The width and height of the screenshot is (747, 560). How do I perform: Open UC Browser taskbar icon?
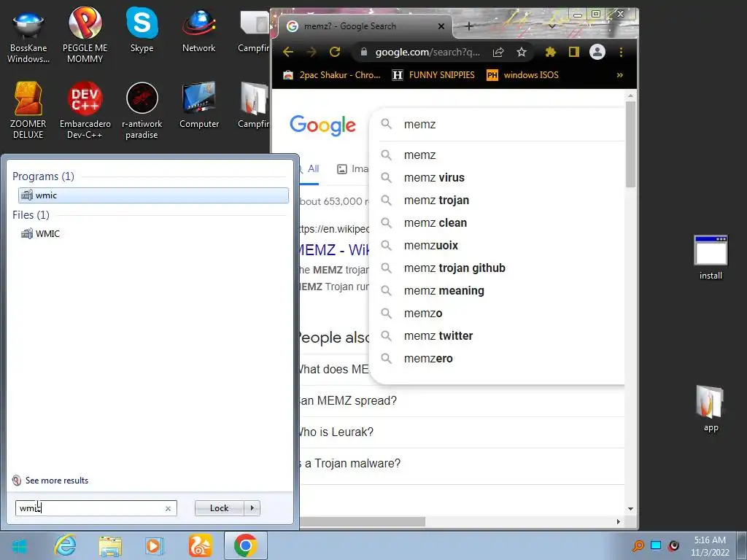[200, 545]
